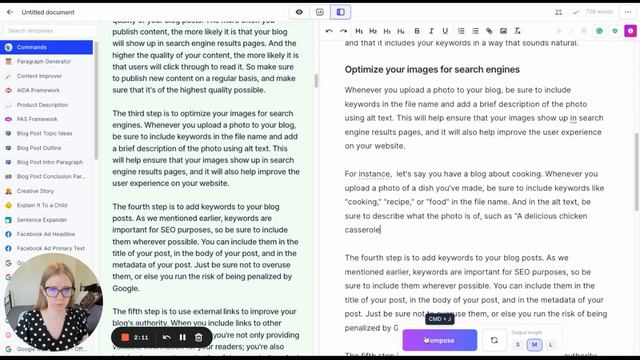This screenshot has height=360, width=640.
Task: Click the green shield icon in toolbar
Action: 615,31
